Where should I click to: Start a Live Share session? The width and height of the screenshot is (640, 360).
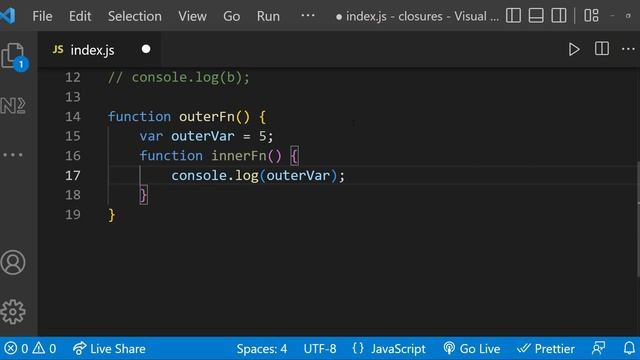tap(109, 349)
